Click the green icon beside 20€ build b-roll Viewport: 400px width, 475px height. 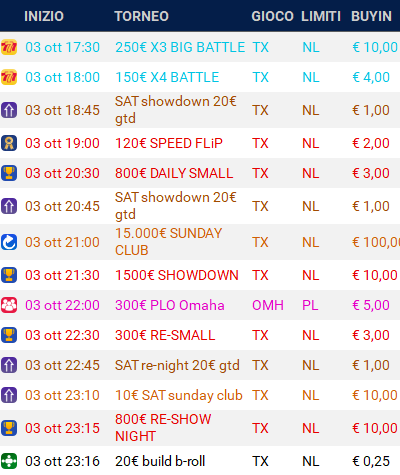[x=9, y=461]
